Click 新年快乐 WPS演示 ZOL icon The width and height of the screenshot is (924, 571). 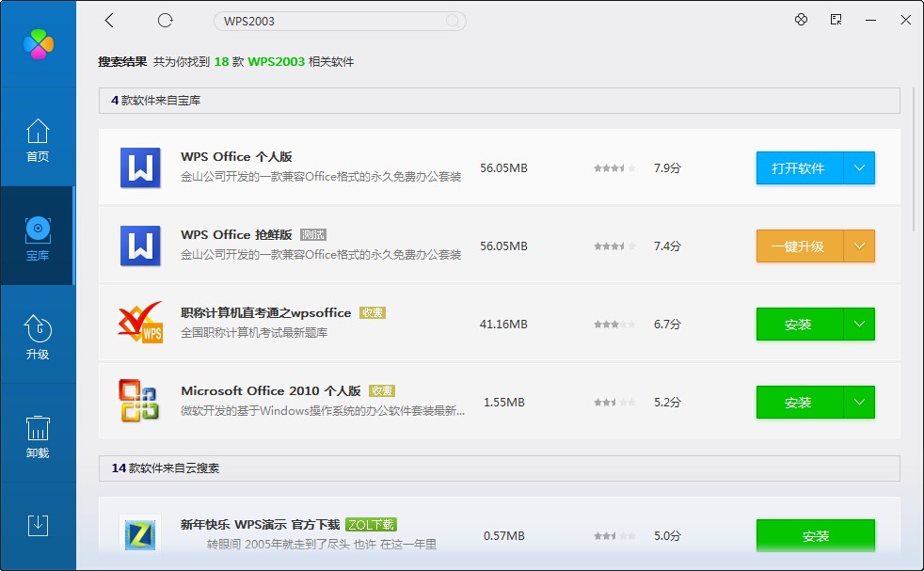coord(140,534)
